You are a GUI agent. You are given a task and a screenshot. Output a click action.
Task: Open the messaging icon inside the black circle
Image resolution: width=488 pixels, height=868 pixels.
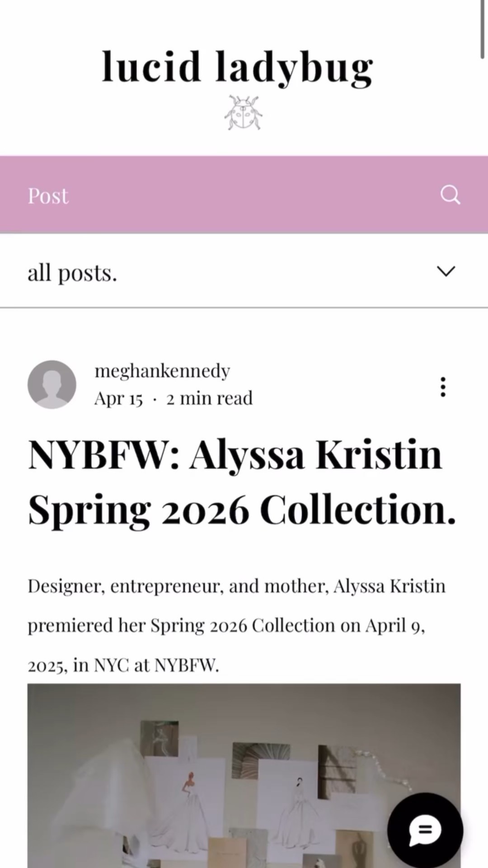(x=425, y=829)
